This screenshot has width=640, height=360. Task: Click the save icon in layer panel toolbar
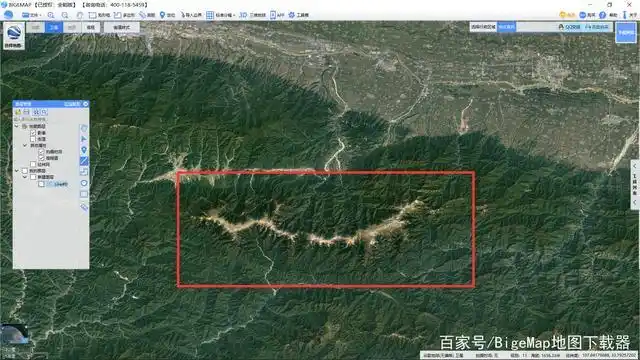point(27,112)
